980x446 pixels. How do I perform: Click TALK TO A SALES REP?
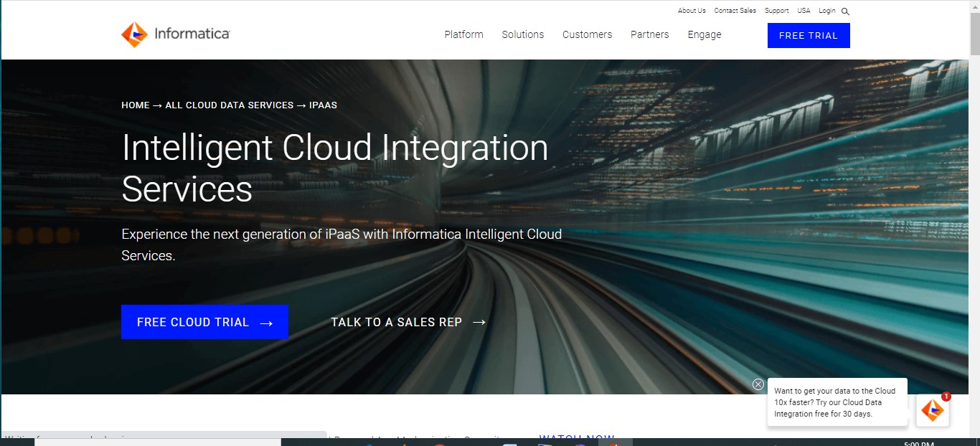(408, 322)
